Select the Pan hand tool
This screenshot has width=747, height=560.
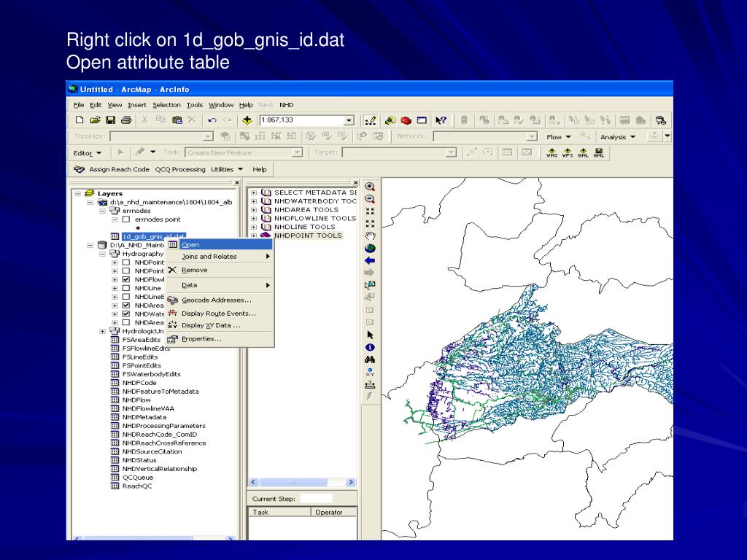coord(370,236)
